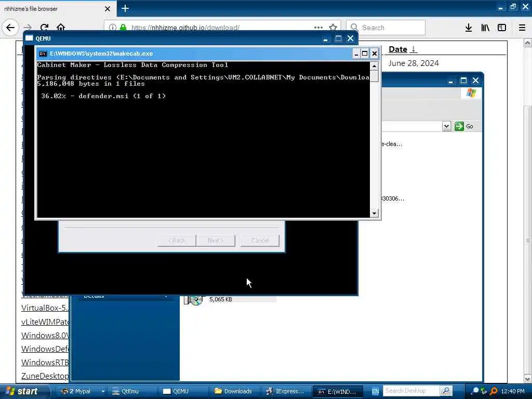Click the green padlock in address bar
This screenshot has height=399, width=532.
pos(123,28)
